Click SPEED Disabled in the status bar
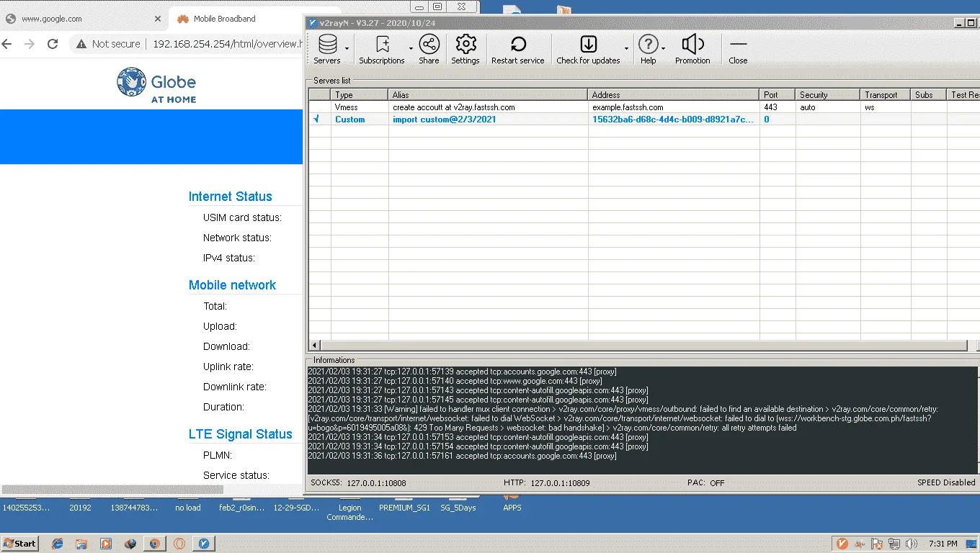 pyautogui.click(x=946, y=482)
